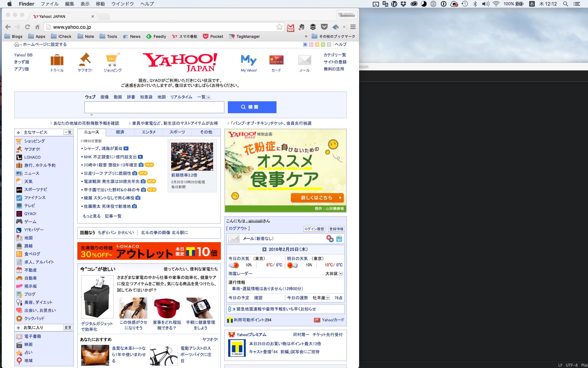Open the 登録情報 button

tap(336, 229)
